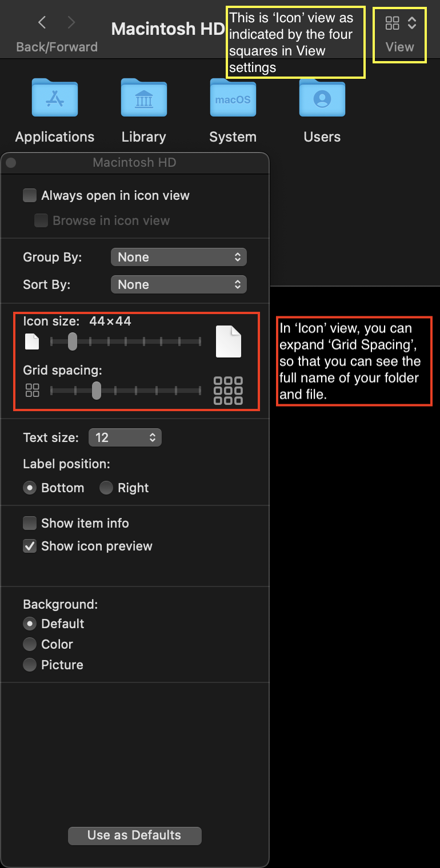
Task: Choose Default background option
Action: [30, 624]
